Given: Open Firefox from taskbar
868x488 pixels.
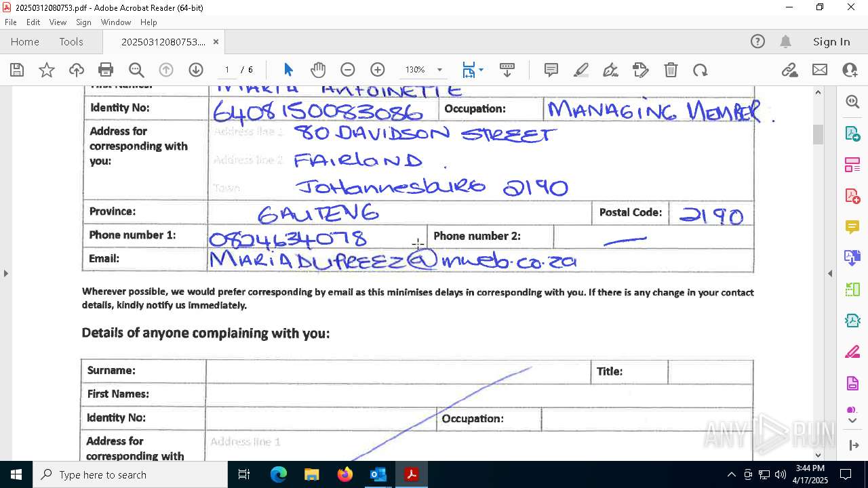Looking at the screenshot, I should [x=344, y=474].
